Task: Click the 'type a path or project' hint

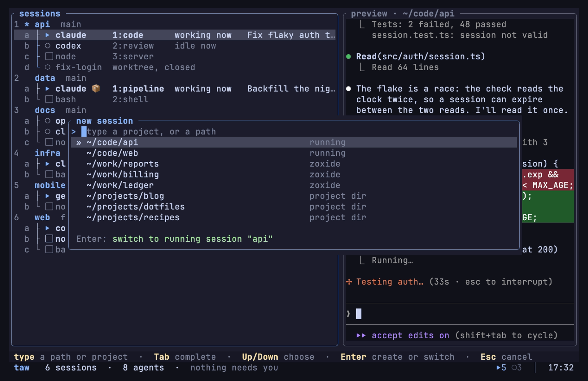Action: tap(71, 357)
